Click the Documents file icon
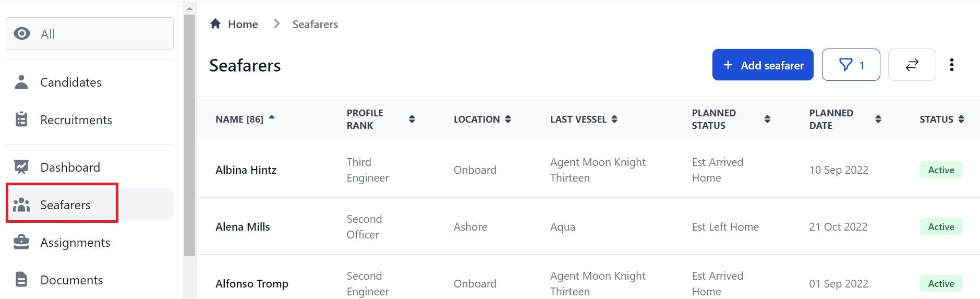 [x=21, y=280]
